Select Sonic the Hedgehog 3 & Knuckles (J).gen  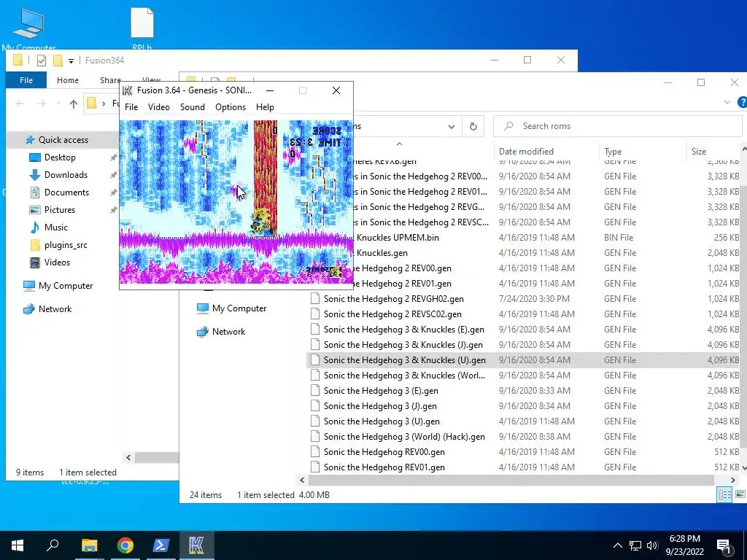point(524,345)
